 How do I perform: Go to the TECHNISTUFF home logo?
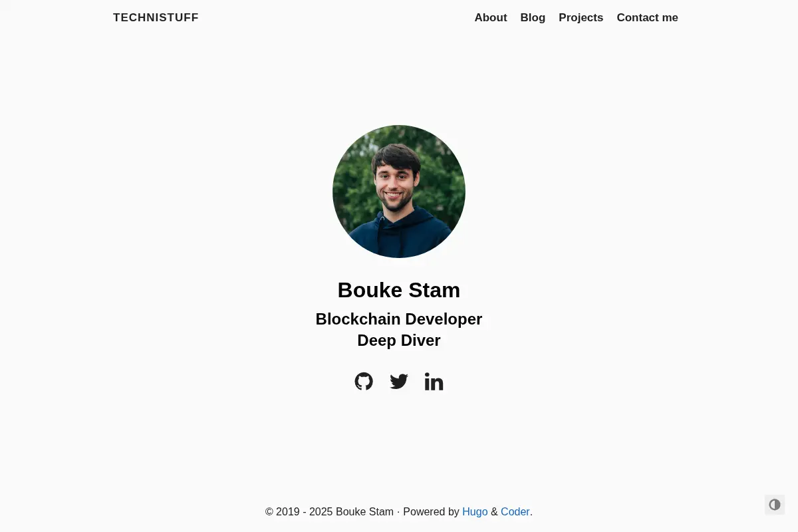(x=156, y=18)
